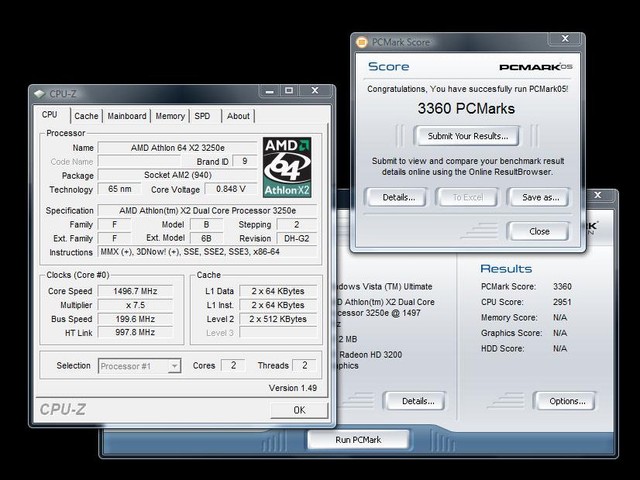Click the Multiplier value x 7.5

coord(135,305)
